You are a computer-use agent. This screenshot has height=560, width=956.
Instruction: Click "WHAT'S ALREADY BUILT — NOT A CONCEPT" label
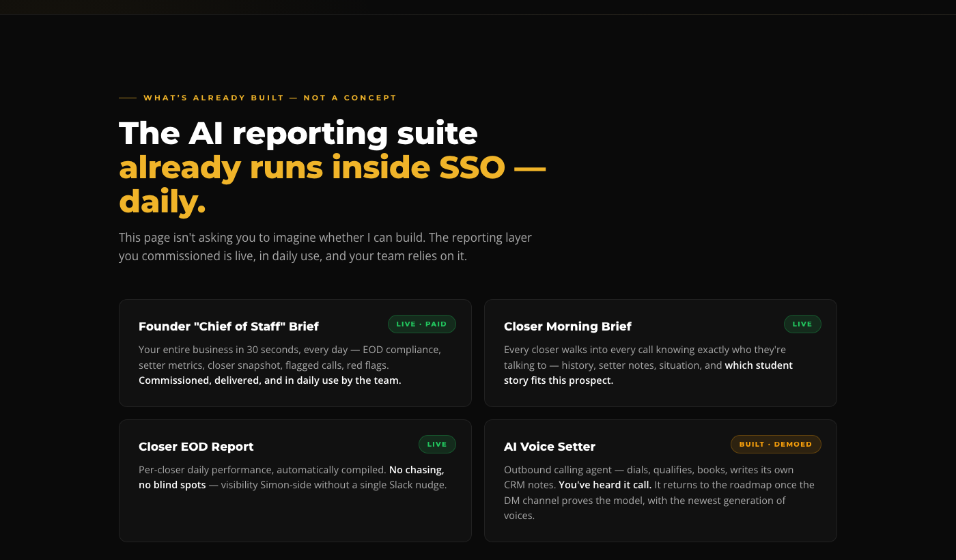[270, 98]
